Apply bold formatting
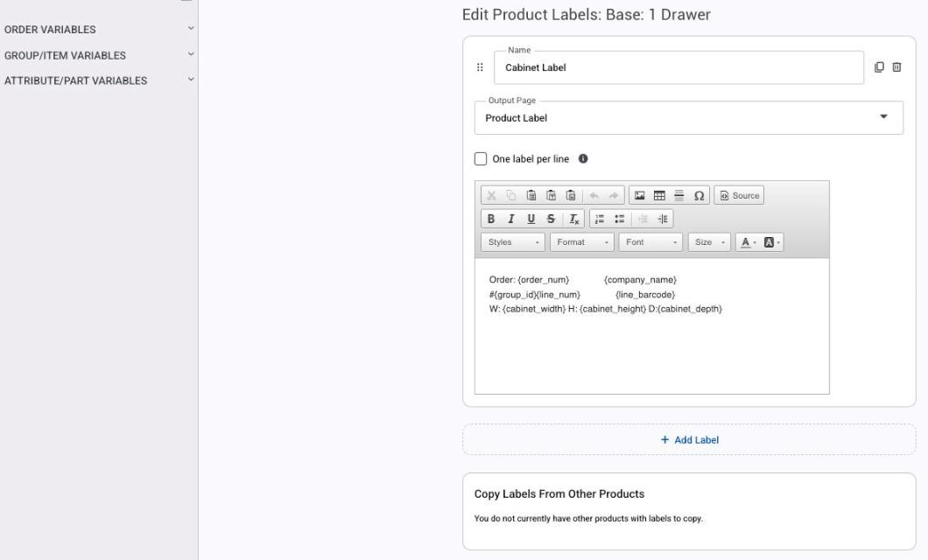Screen dimensions: 928x560 pyautogui.click(x=490, y=219)
